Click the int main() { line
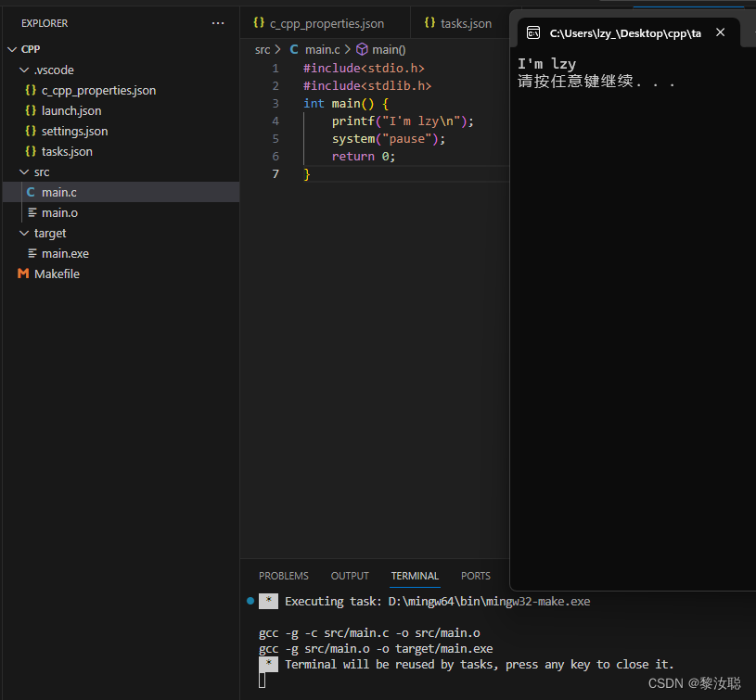Viewport: 756px width, 700px height. click(346, 104)
